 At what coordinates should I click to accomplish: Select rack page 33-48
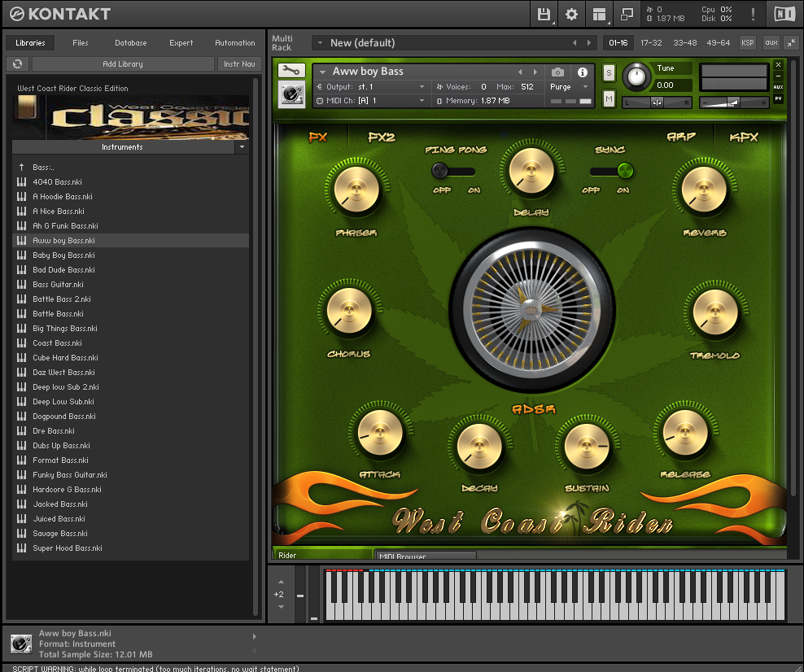684,43
